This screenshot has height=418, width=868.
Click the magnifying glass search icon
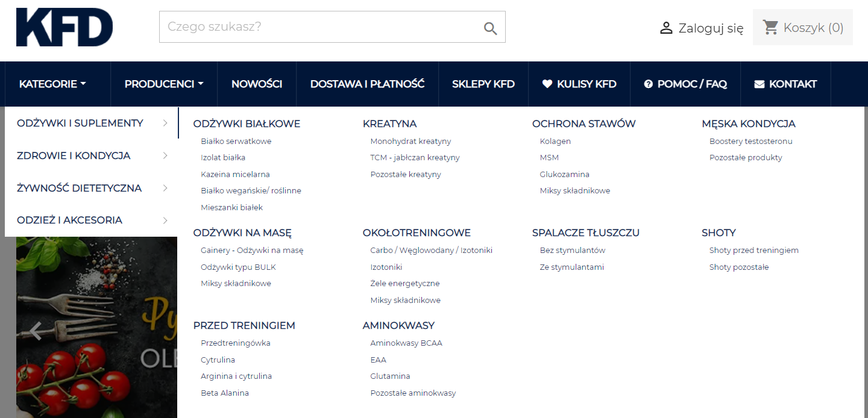click(x=490, y=28)
